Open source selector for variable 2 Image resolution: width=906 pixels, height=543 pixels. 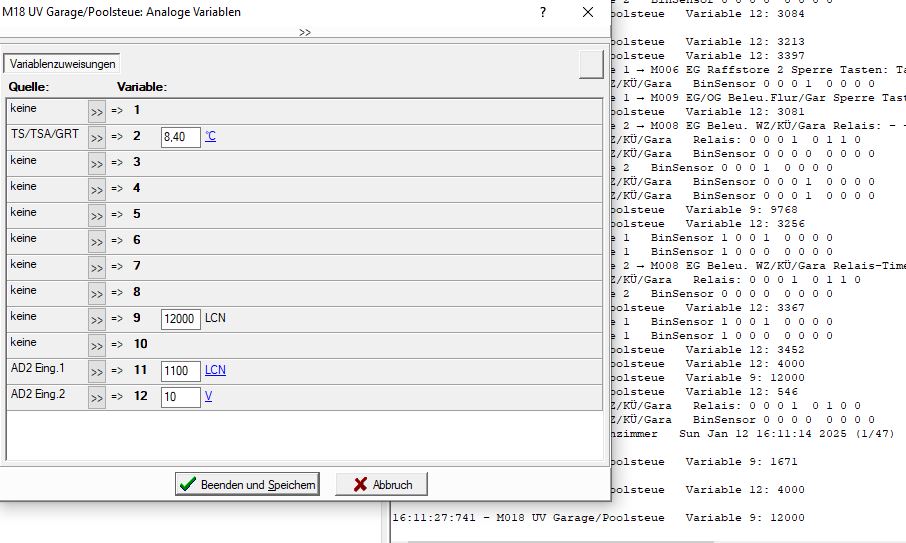click(x=97, y=137)
